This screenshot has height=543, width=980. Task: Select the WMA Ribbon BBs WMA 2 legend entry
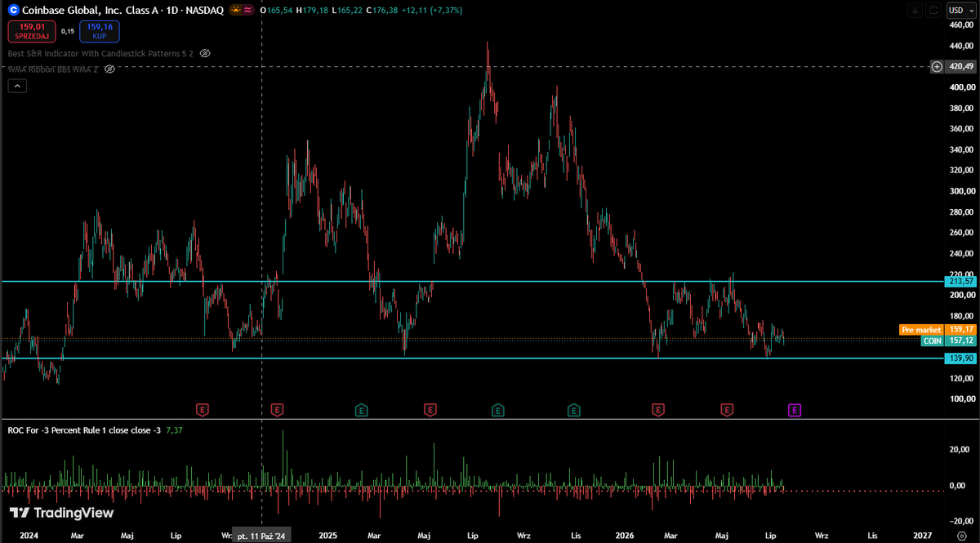coord(53,69)
